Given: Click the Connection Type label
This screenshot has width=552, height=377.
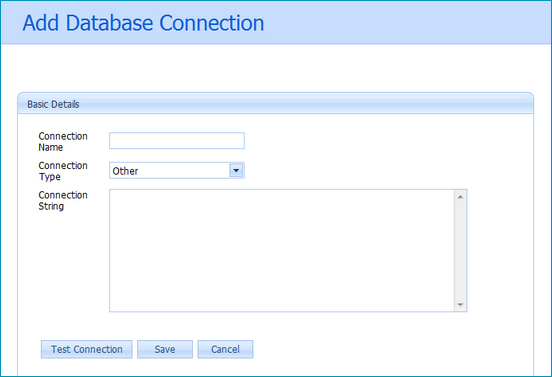Looking at the screenshot, I should [x=63, y=171].
